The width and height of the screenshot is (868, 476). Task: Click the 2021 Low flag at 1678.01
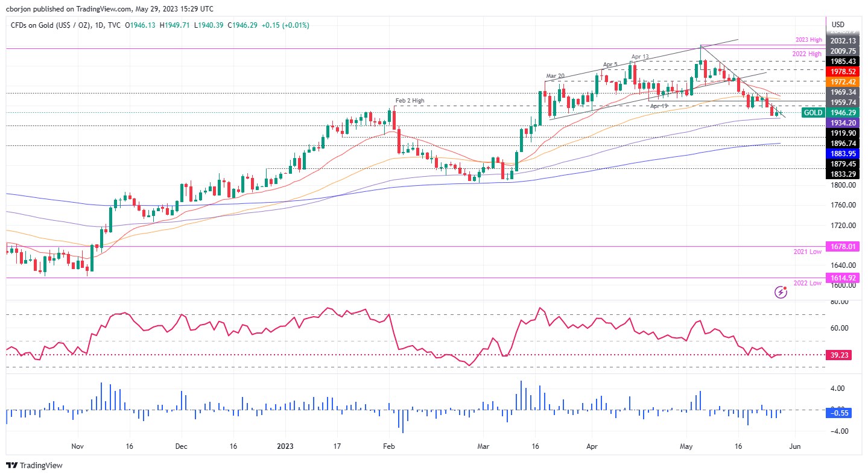click(x=841, y=246)
